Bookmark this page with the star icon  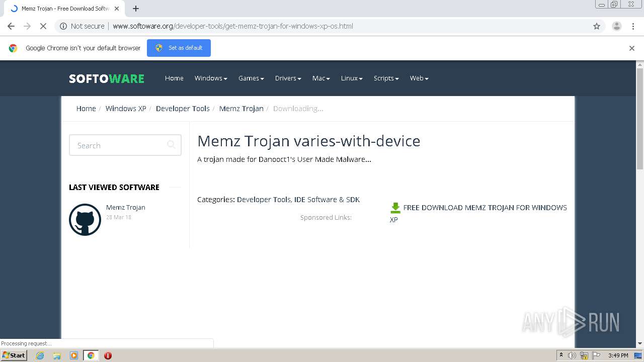click(x=597, y=26)
